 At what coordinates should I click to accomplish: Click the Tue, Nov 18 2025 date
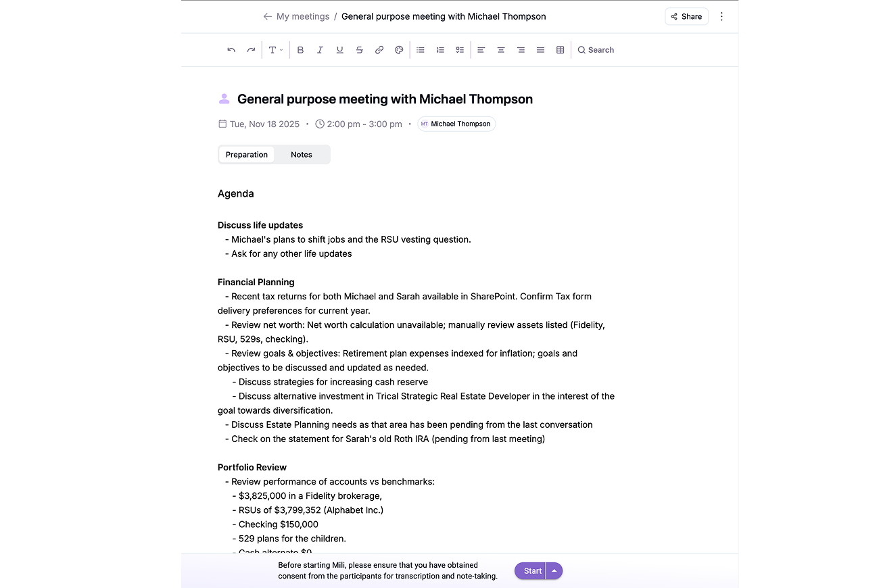point(264,124)
